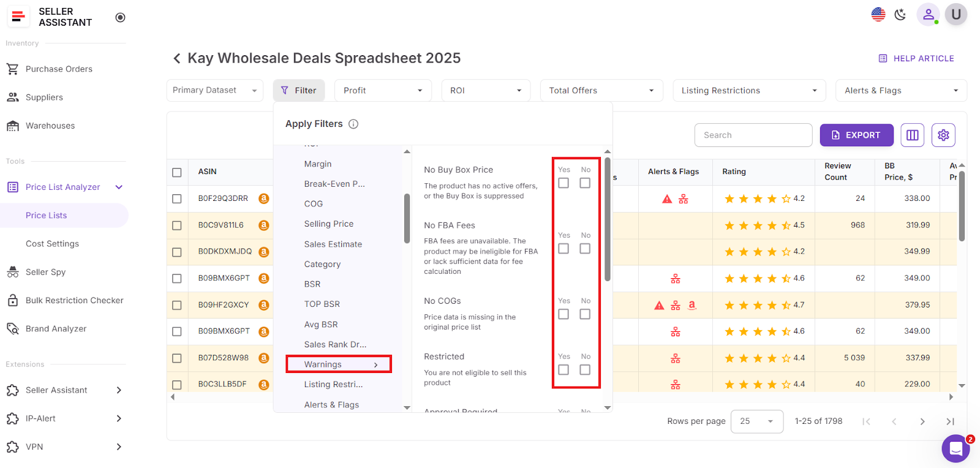Switch to dark mode moon icon
The image size is (980, 468).
[x=900, y=14]
